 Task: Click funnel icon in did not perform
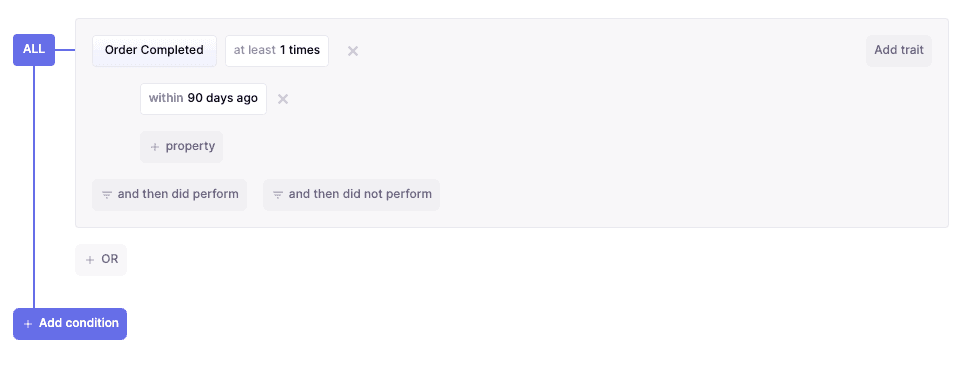278,195
